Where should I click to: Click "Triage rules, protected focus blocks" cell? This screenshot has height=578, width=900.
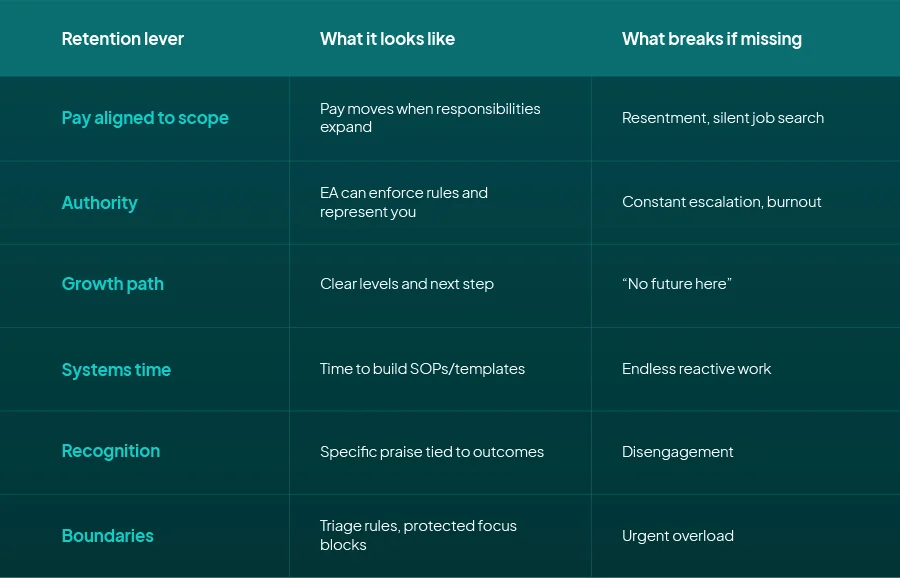click(418, 535)
